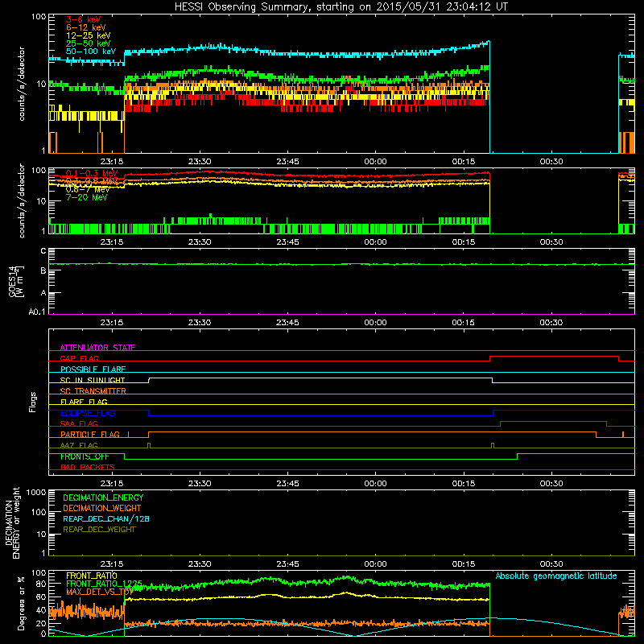This screenshot has width=644, height=644.
Task: Click the PARTICLE_FLAG label
Action: (90, 435)
